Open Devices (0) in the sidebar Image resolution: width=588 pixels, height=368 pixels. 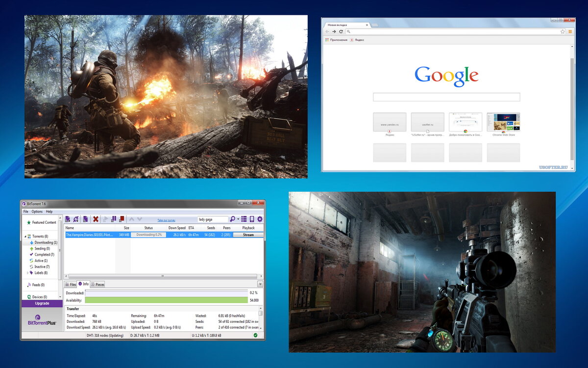click(37, 297)
